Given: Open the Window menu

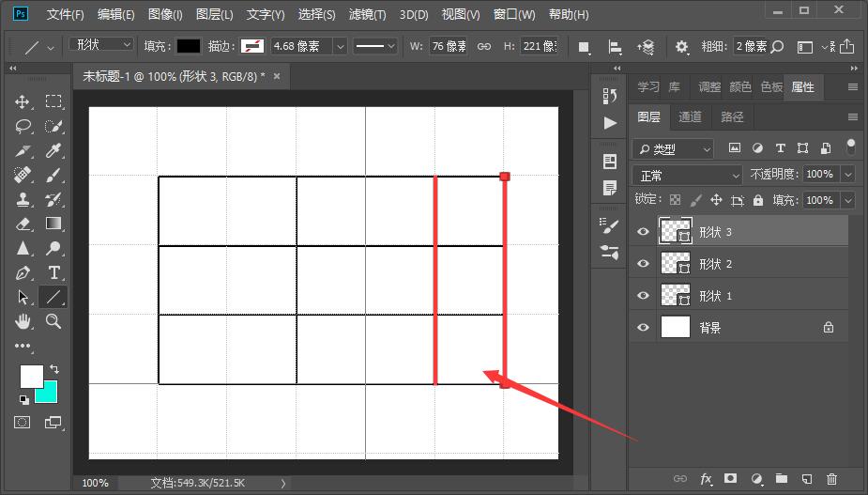Looking at the screenshot, I should (x=514, y=14).
